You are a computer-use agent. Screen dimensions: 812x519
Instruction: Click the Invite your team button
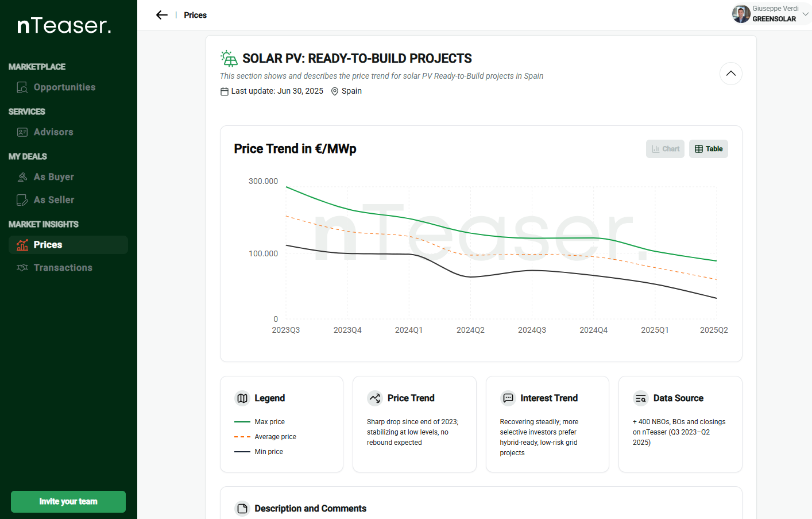(x=68, y=502)
